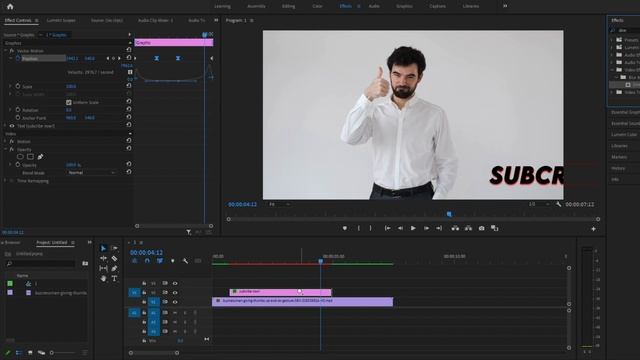Expand the Text (subscribe now!) layer
This screenshot has height=360, width=640.
(x=5, y=126)
